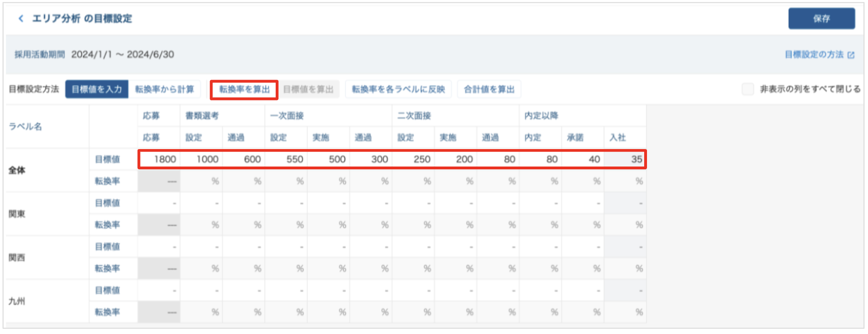Image resolution: width=868 pixels, height=334 pixels.
Task: Click the back arrow beside エリア分析
Action: pos(21,18)
